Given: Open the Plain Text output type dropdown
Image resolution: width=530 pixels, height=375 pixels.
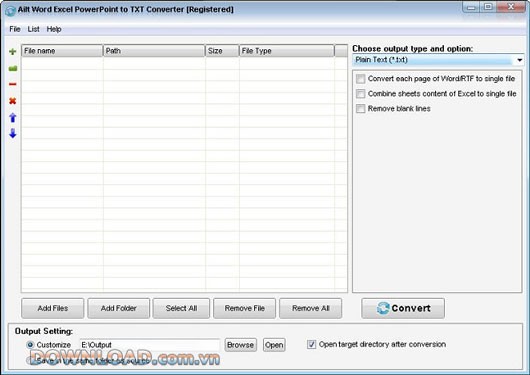Looking at the screenshot, I should click(438, 60).
